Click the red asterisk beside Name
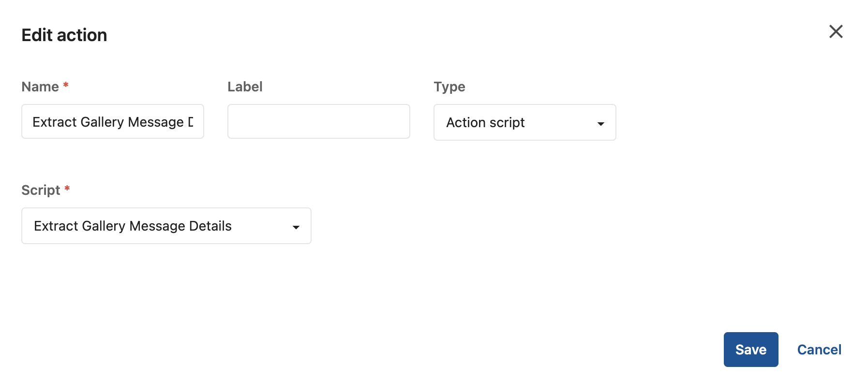Screen dimensions: 868x380 (66, 85)
